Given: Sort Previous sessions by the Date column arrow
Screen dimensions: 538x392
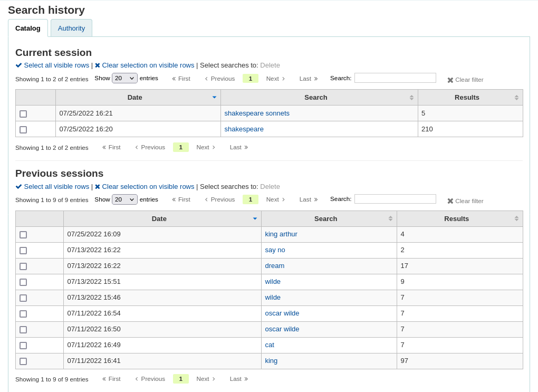Looking at the screenshot, I should pyautogui.click(x=255, y=218).
